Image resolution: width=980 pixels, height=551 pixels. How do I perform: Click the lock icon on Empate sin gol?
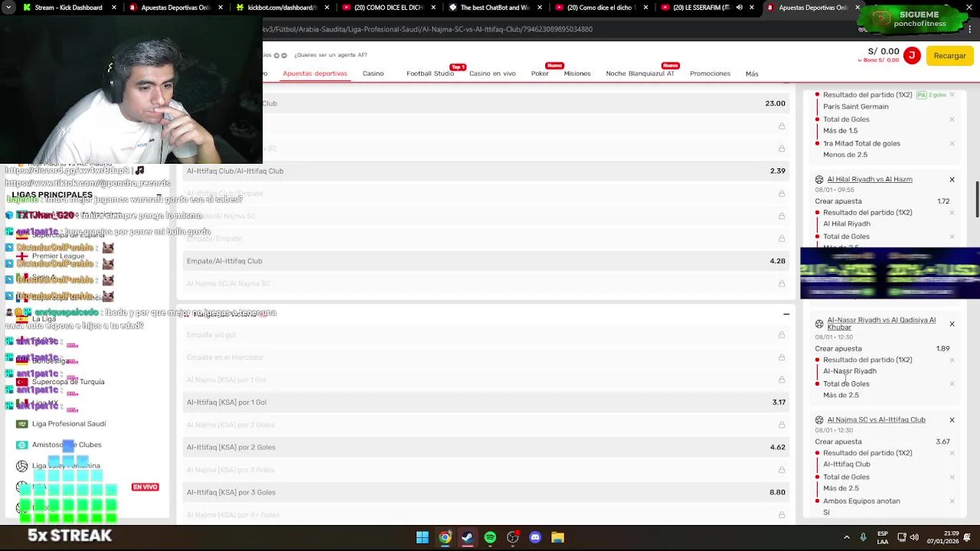[782, 335]
